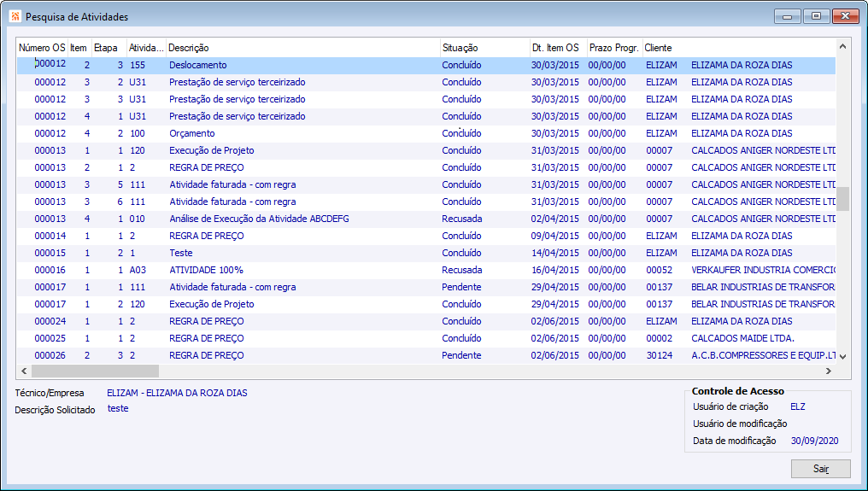Screen dimensions: 868x491
Task: Click the Execução de Projeto row of OS 000017
Action: coord(426,305)
